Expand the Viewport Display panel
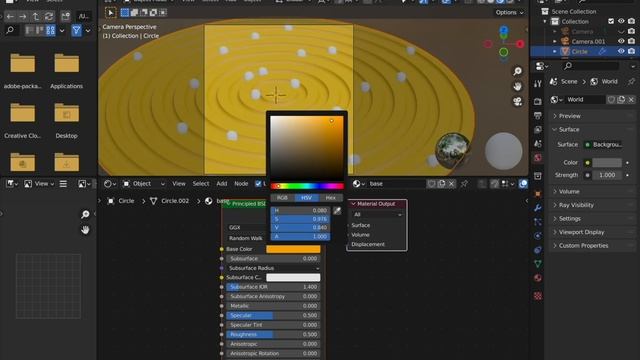640x360 pixels. (x=592, y=232)
